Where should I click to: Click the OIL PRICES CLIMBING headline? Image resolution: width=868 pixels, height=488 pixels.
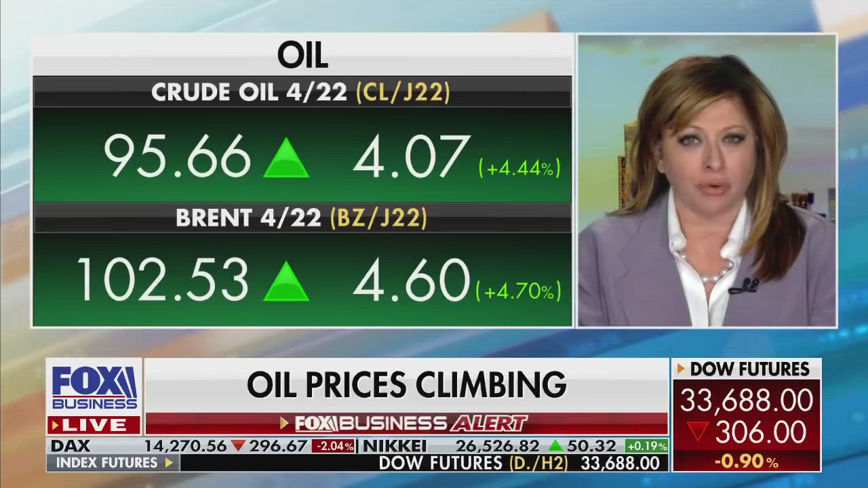click(406, 385)
